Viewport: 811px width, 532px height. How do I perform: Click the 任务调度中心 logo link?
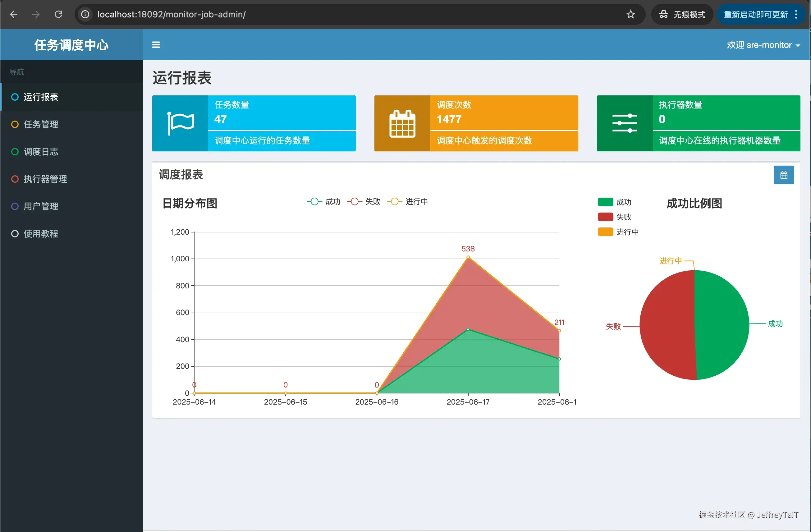(x=71, y=45)
